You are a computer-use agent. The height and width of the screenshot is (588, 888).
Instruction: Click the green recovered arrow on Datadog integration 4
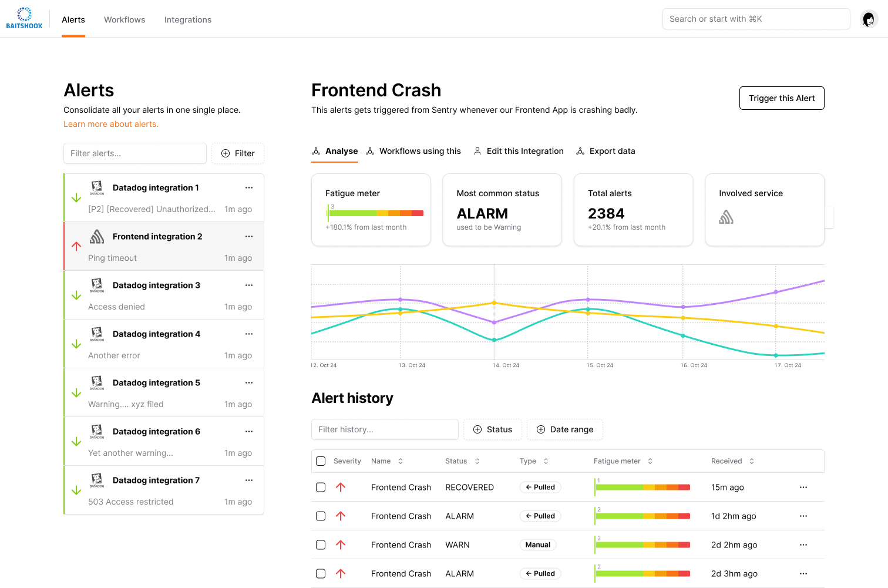point(76,344)
